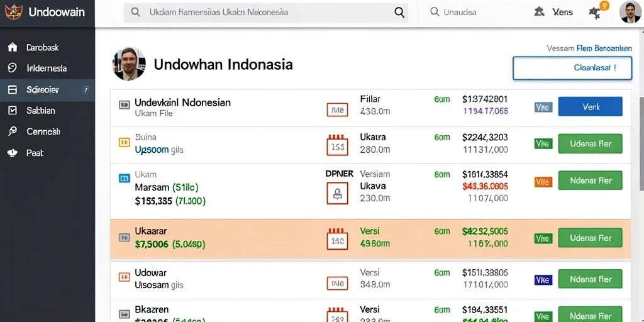Click the Marsam (S1ilc) text
Screen dimensions: 644x322
click(x=167, y=187)
